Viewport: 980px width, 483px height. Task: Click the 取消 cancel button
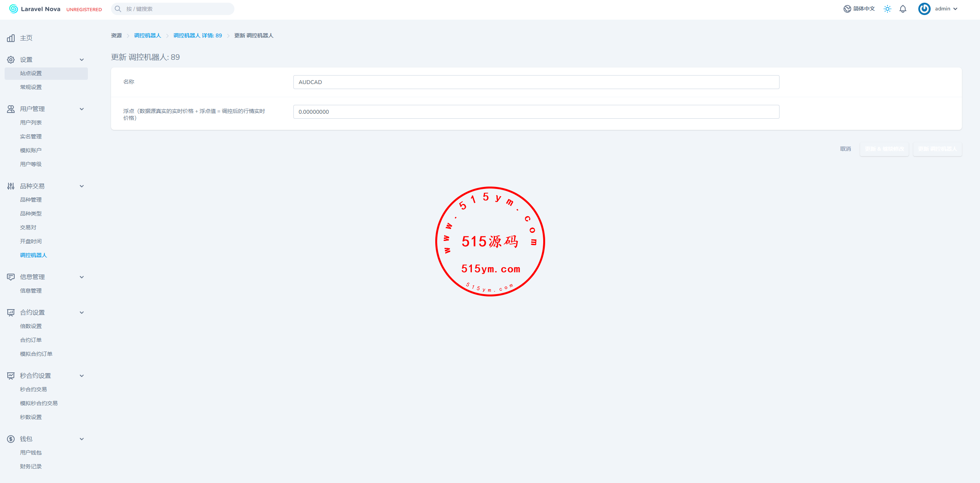845,149
